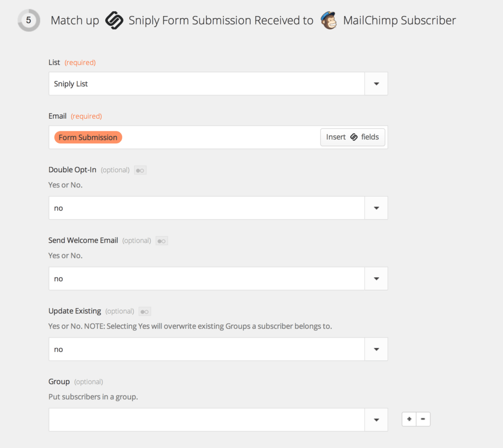The height and width of the screenshot is (448, 503).
Task: Click the Sniply List selection box
Action: coord(206,84)
